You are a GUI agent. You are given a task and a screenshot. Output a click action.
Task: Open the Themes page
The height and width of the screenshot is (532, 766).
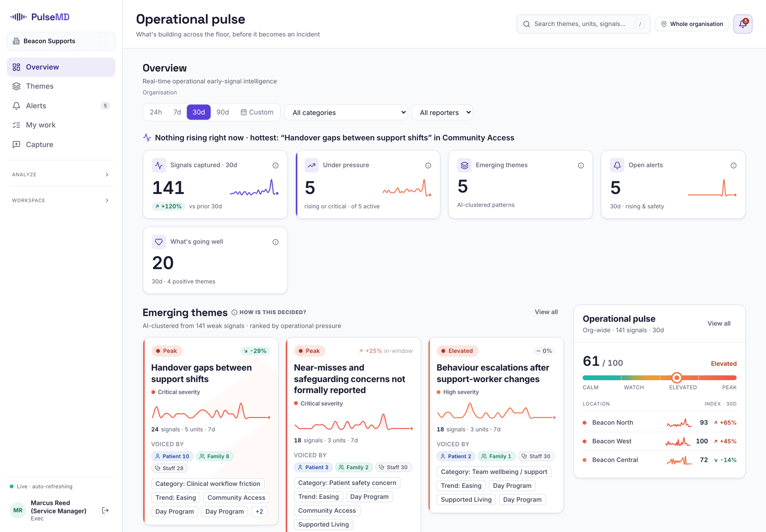(x=61, y=86)
